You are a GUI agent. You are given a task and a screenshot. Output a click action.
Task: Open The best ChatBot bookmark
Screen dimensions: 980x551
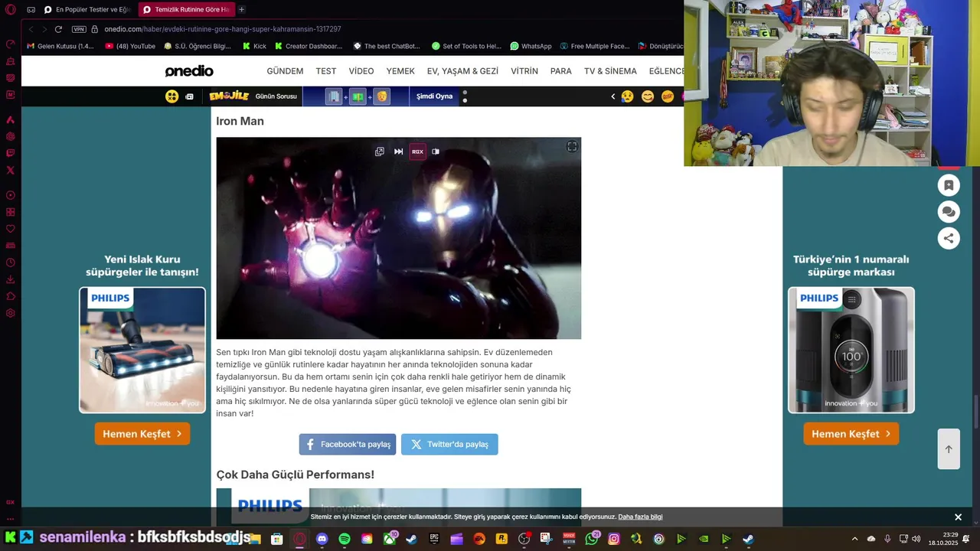pos(387,46)
